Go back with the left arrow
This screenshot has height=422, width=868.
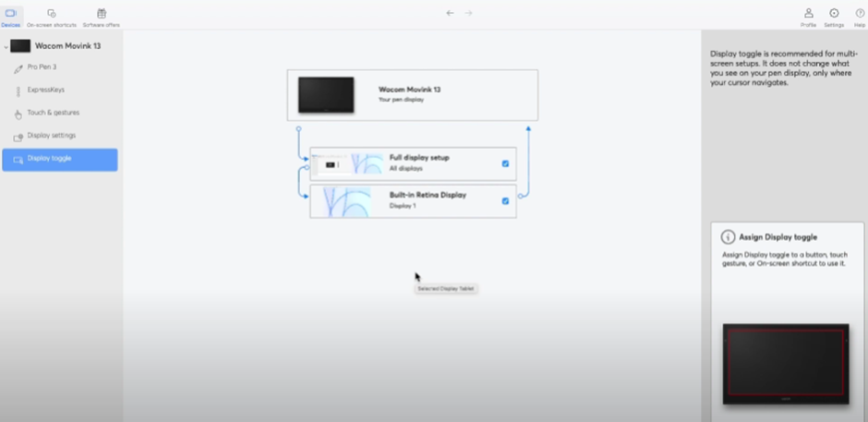pyautogui.click(x=450, y=13)
